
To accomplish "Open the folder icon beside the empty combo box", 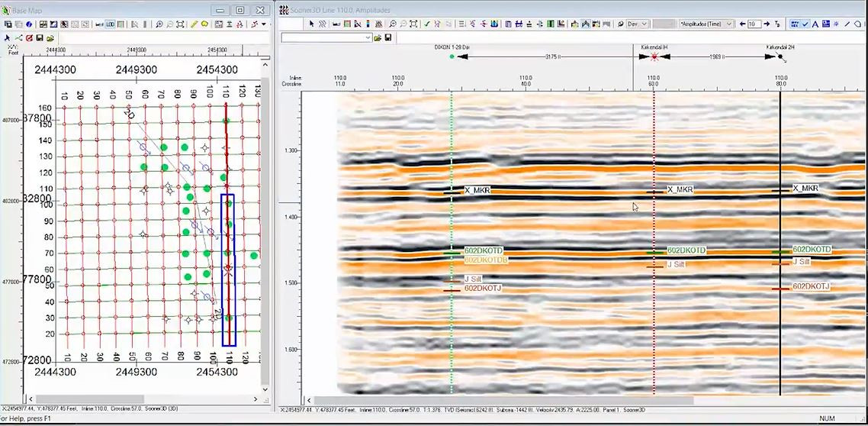I will pos(377,37).
